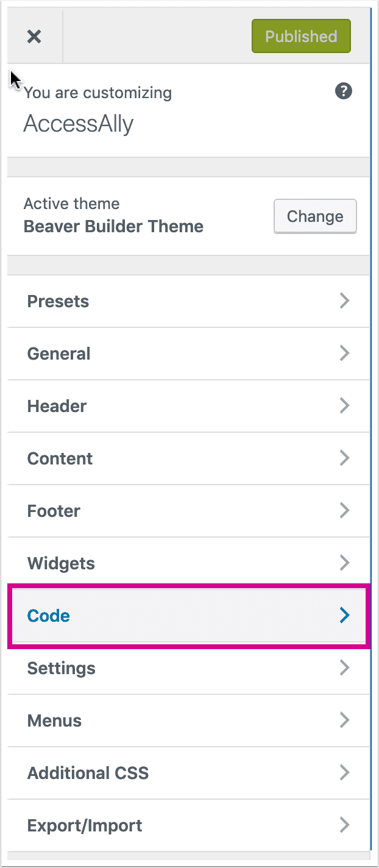Screen dimensions: 379x868
Task: Open the General settings section
Action: point(188,354)
